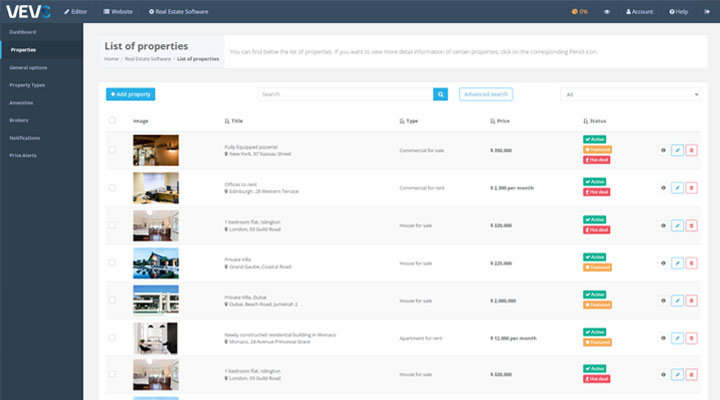720x400 pixels.
Task: Edit Fully Equipped pizzeria with pencil icon
Action: click(677, 150)
